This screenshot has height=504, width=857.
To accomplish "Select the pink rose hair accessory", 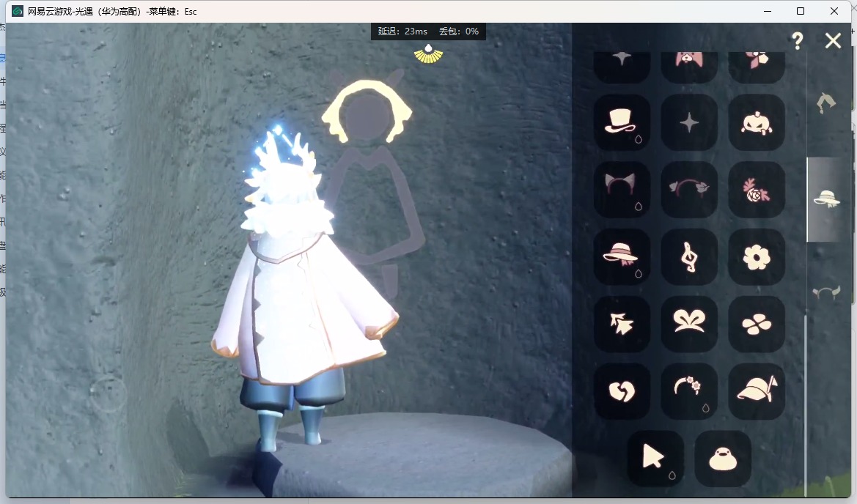I will [x=757, y=190].
